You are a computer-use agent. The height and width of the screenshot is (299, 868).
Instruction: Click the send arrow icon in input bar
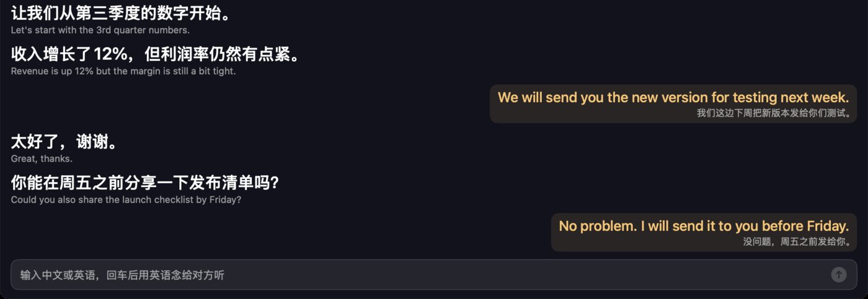839,274
